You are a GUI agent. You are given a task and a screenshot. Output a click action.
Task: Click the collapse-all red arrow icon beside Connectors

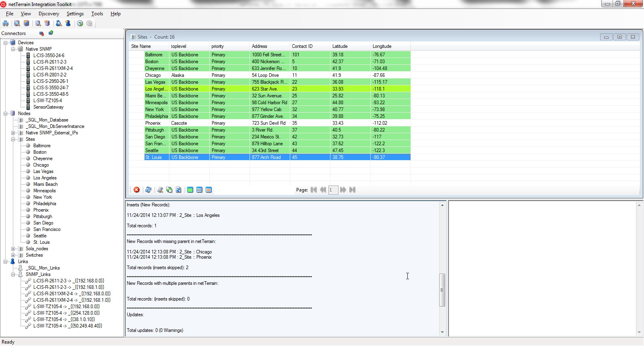click(41, 33)
